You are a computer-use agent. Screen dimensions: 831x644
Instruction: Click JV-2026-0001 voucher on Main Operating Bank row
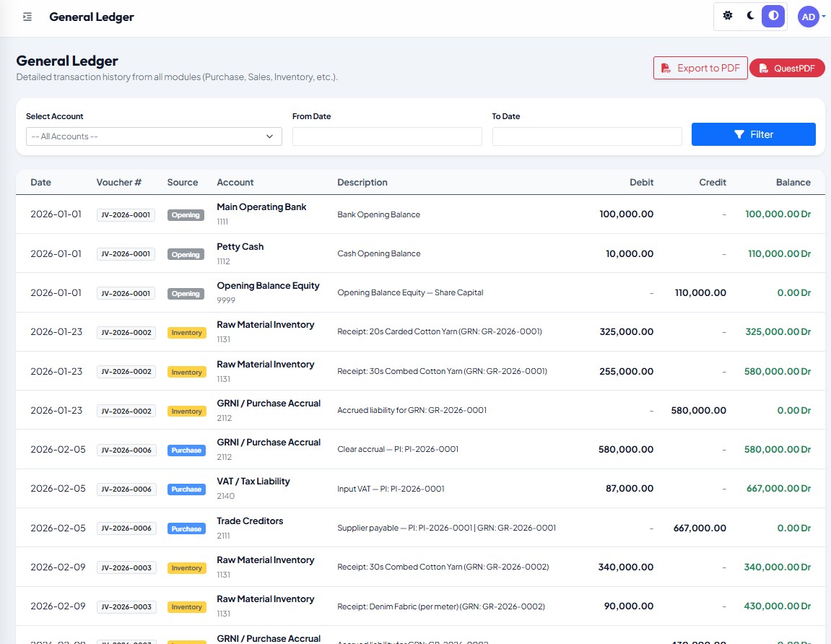(x=126, y=214)
